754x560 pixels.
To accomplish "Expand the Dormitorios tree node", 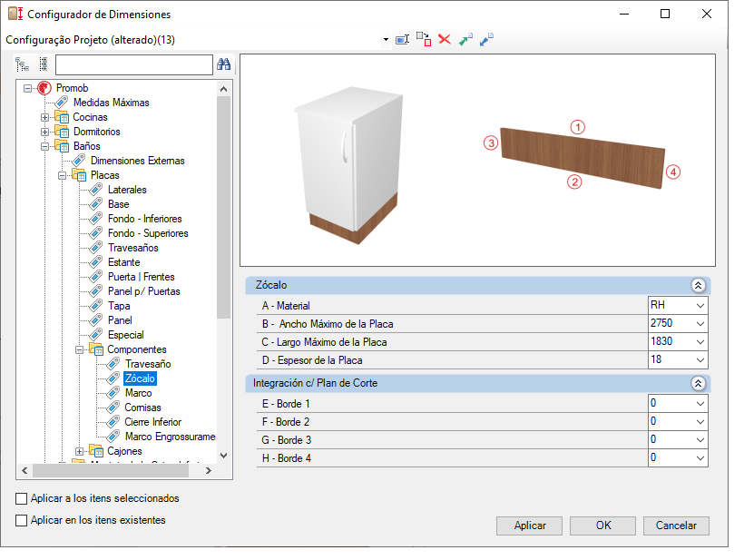I will [44, 132].
